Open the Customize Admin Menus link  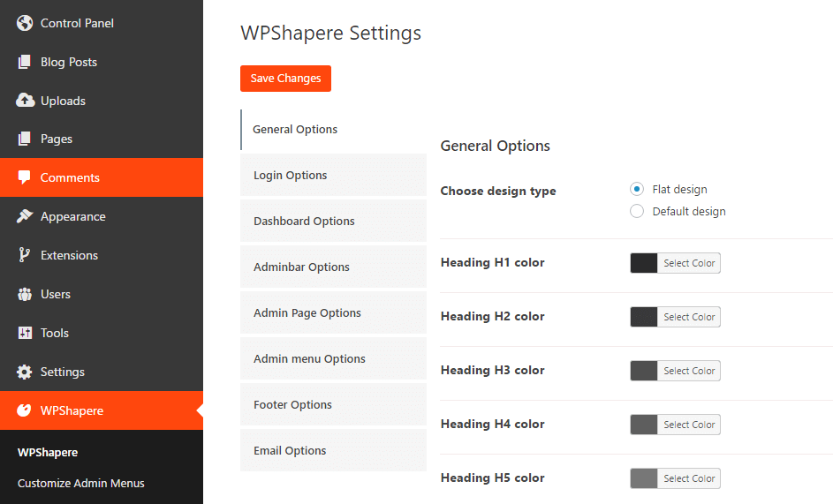pos(81,483)
